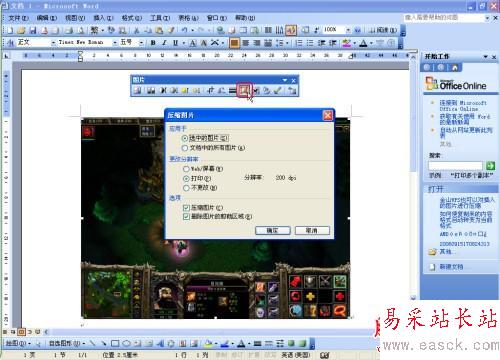The width and height of the screenshot is (500, 360).
Task: Click the Bulleted list icon
Action: 310,43
